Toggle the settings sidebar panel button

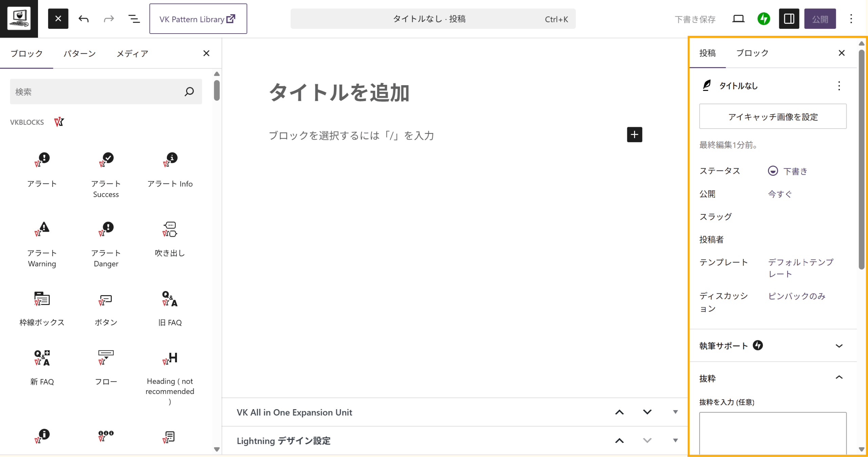789,19
